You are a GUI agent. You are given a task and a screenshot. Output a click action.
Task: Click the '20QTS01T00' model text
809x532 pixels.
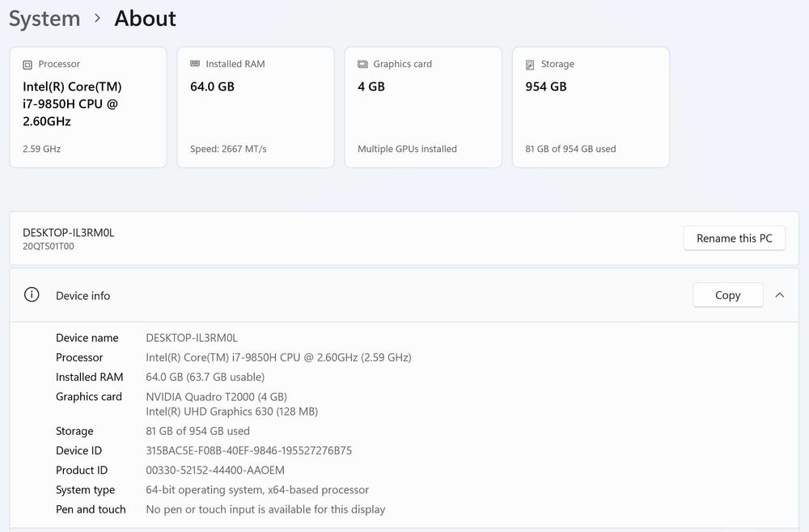(49, 247)
